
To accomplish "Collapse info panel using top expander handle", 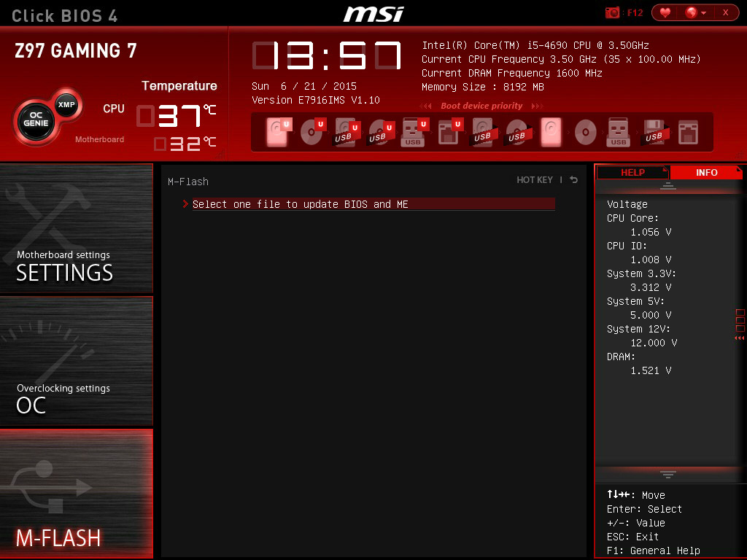I will coord(667,187).
